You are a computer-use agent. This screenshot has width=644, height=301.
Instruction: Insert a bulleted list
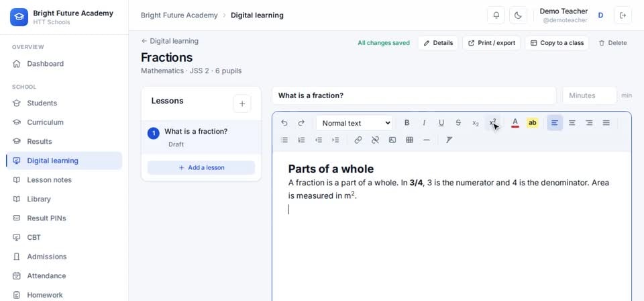pos(284,140)
